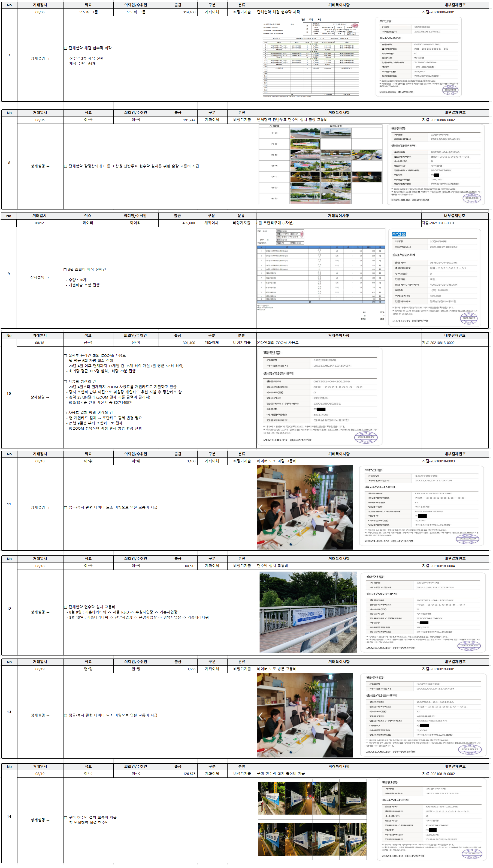Check the box beside 구미 현수막 설치 교통비 지급
The image size is (493, 868).
pyautogui.click(x=66, y=818)
